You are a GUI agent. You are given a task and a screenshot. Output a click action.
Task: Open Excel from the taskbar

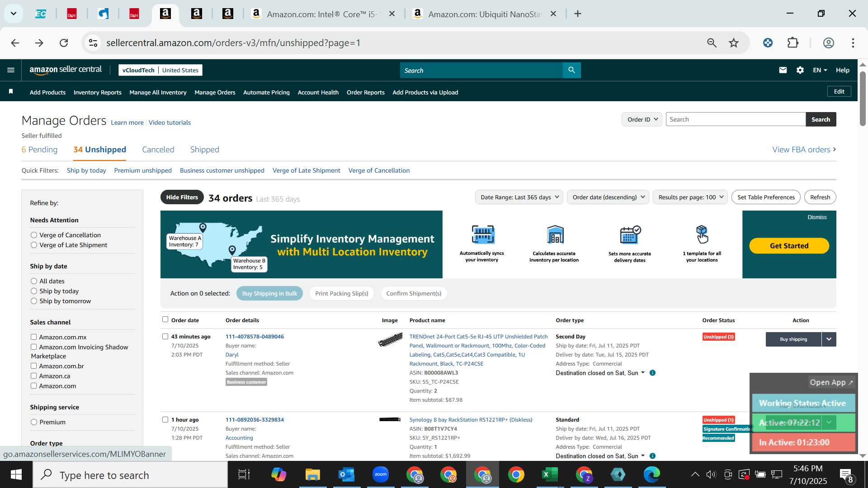(550, 474)
